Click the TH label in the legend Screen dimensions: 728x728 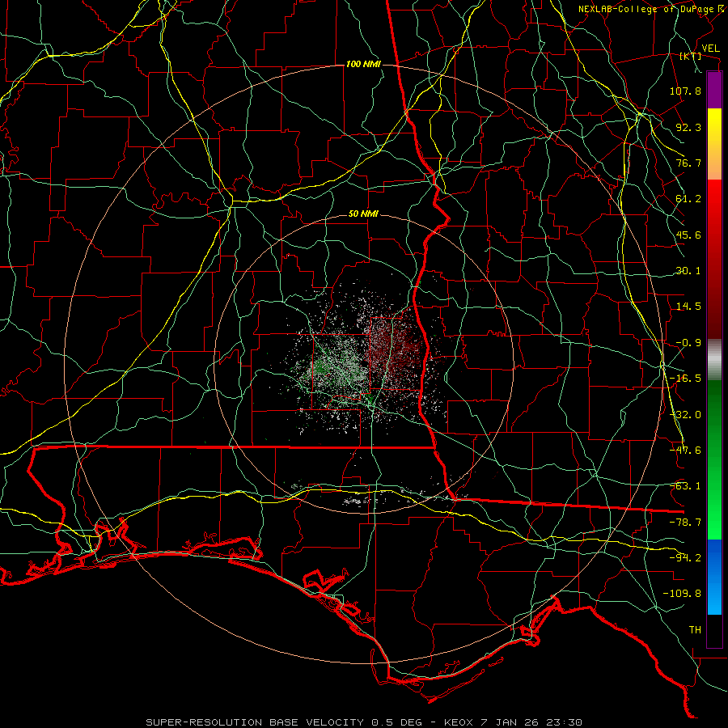695,630
